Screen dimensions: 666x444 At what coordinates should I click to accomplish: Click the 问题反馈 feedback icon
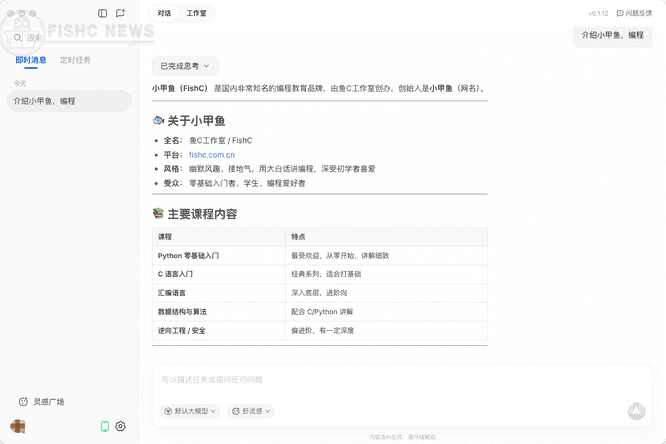coord(620,14)
